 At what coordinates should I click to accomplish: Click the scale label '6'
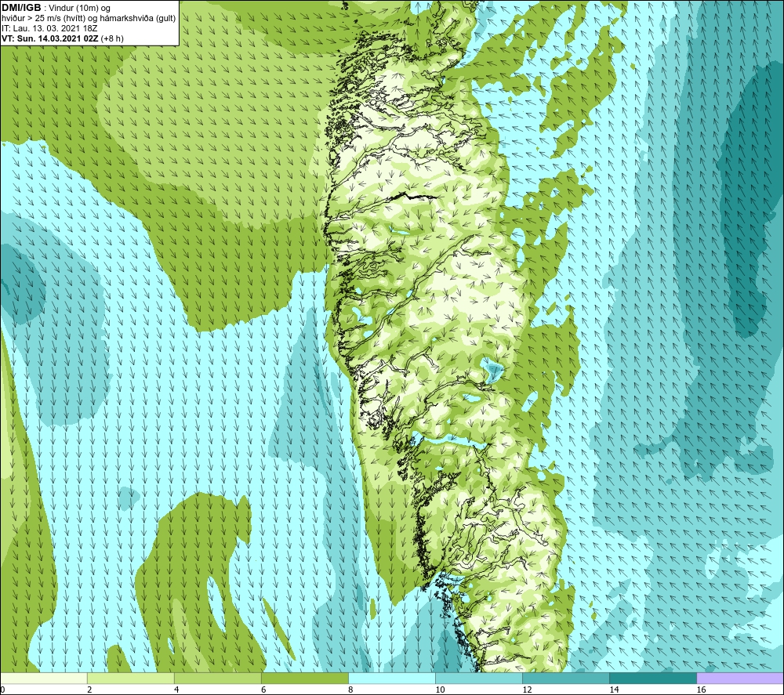pyautogui.click(x=263, y=690)
